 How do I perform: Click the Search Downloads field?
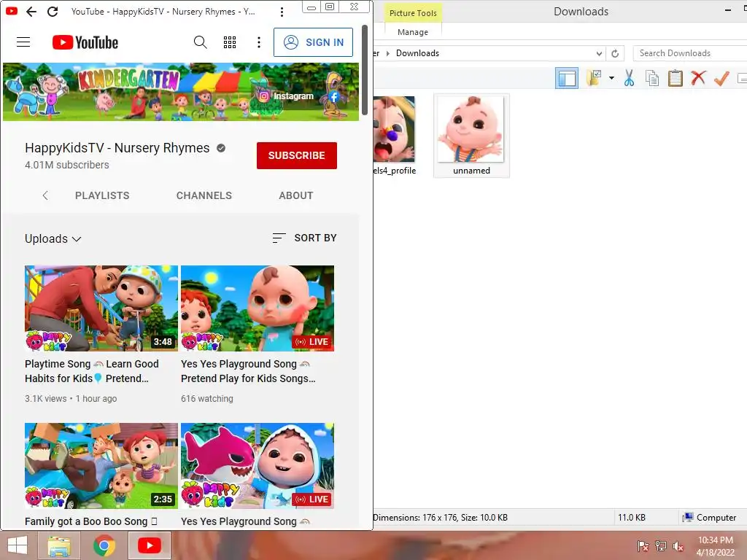pos(690,52)
